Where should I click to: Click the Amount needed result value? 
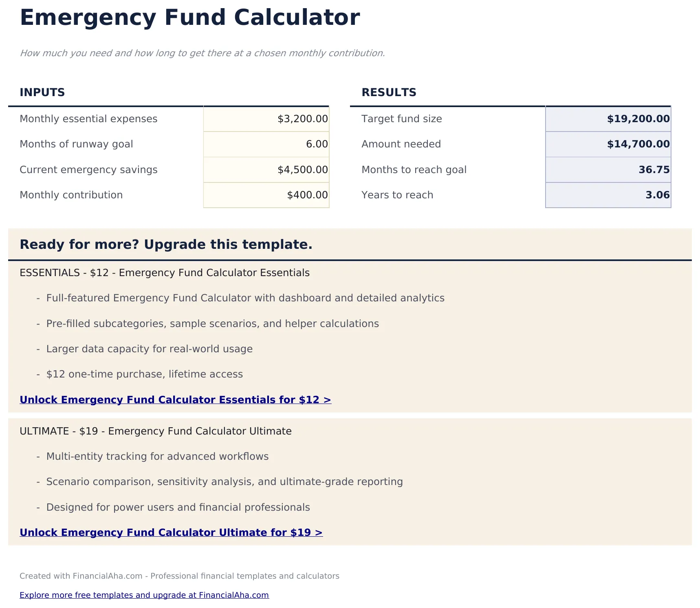[x=608, y=144]
